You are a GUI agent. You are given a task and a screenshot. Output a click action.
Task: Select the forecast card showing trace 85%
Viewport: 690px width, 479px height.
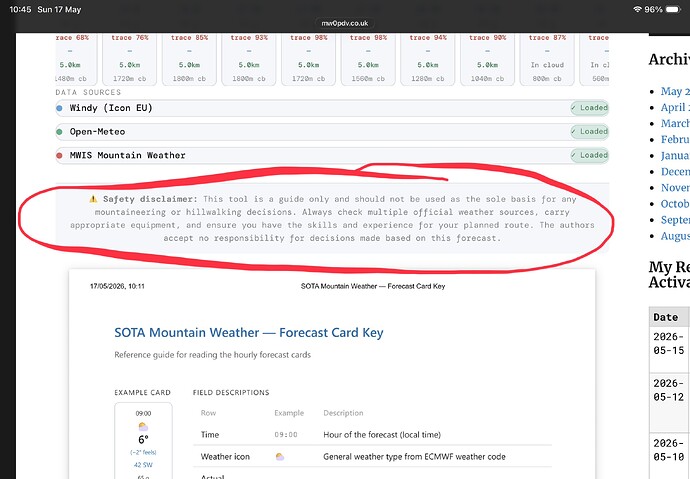click(189, 59)
